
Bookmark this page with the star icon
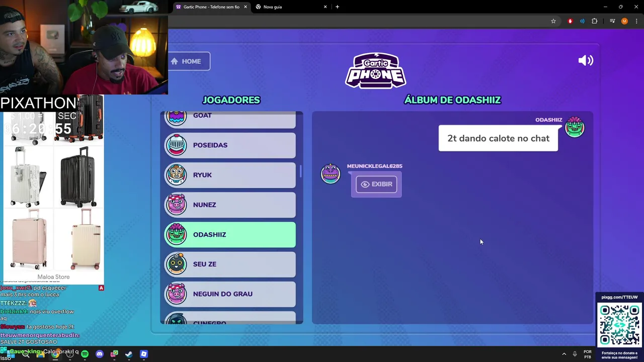click(x=553, y=21)
